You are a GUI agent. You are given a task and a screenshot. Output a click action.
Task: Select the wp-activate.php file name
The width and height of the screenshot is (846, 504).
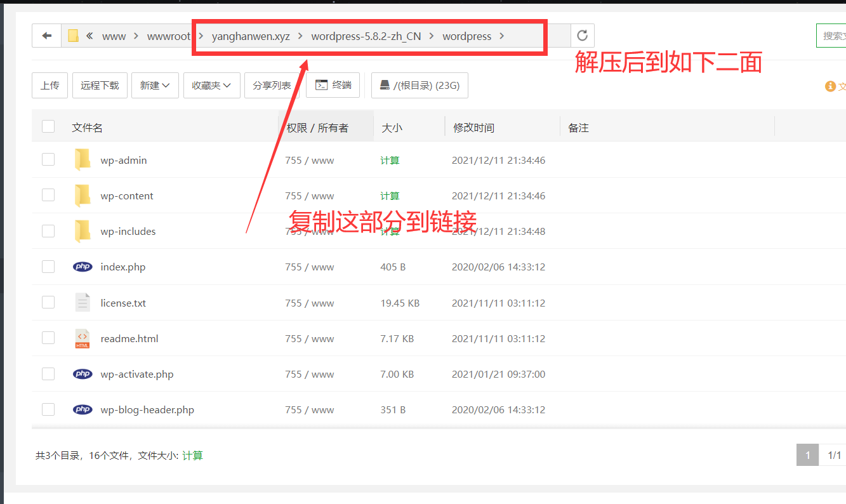point(136,374)
